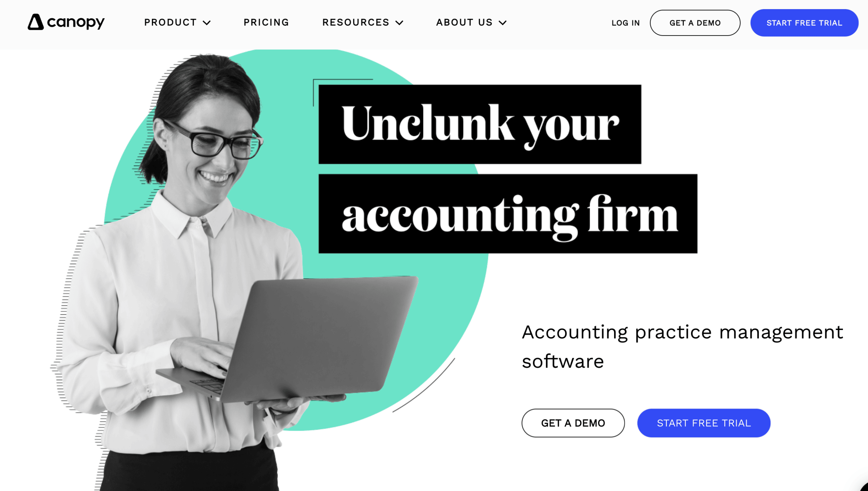Select About Us menu item in navigation
The height and width of the screenshot is (491, 868).
(471, 23)
